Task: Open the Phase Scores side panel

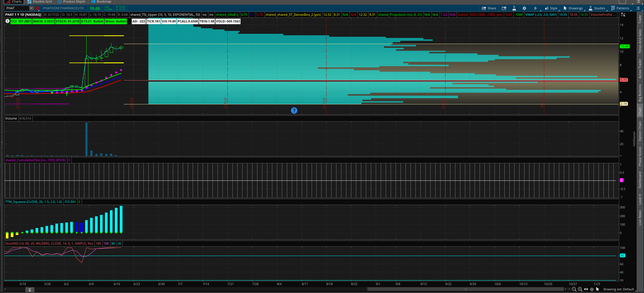Action: pos(640,157)
